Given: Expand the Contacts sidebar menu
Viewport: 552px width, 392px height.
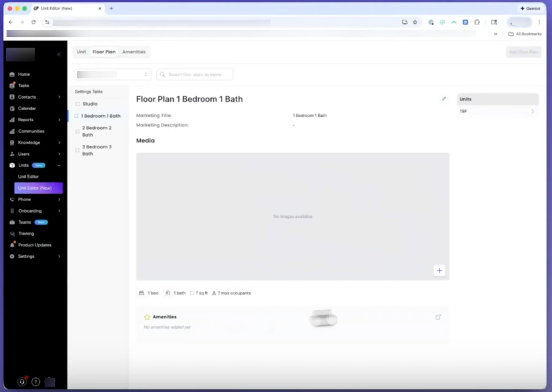Looking at the screenshot, I should click(x=59, y=97).
